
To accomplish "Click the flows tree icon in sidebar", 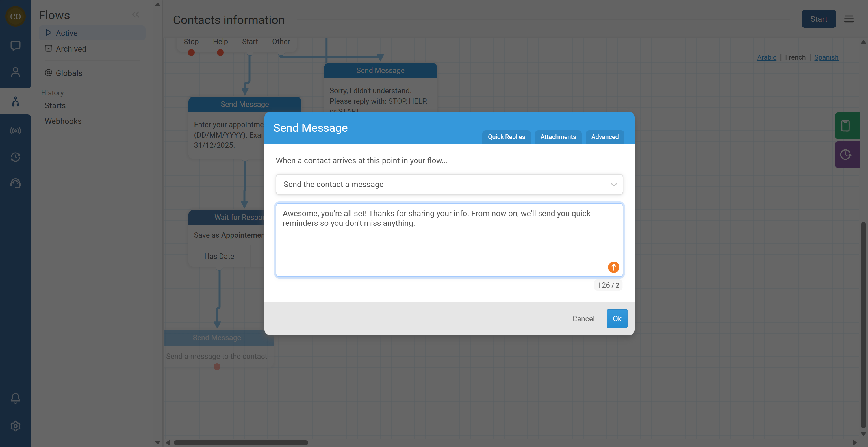I will (x=15, y=101).
